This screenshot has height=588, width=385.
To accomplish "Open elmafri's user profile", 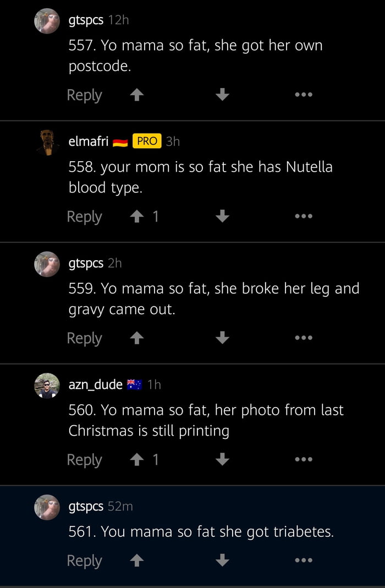I will pyautogui.click(x=88, y=141).
